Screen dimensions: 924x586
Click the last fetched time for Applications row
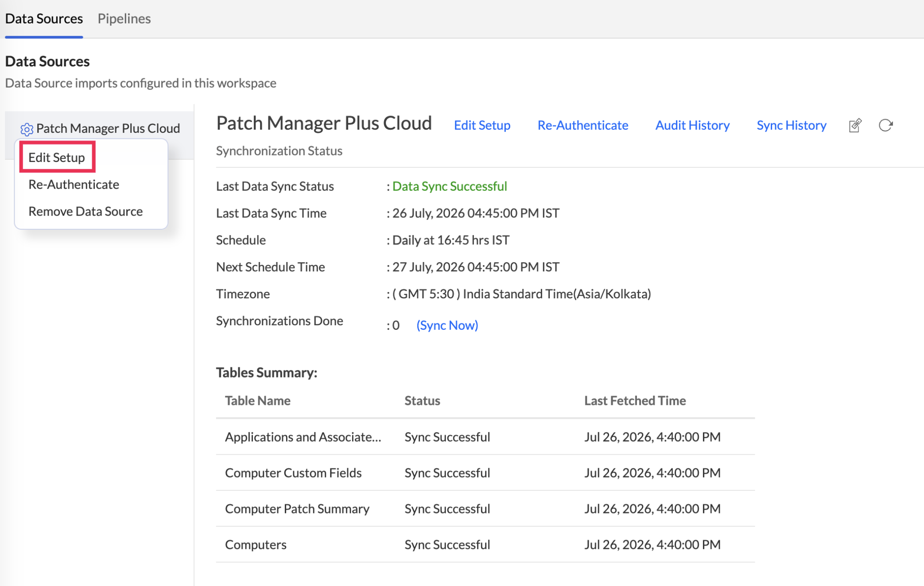click(652, 437)
